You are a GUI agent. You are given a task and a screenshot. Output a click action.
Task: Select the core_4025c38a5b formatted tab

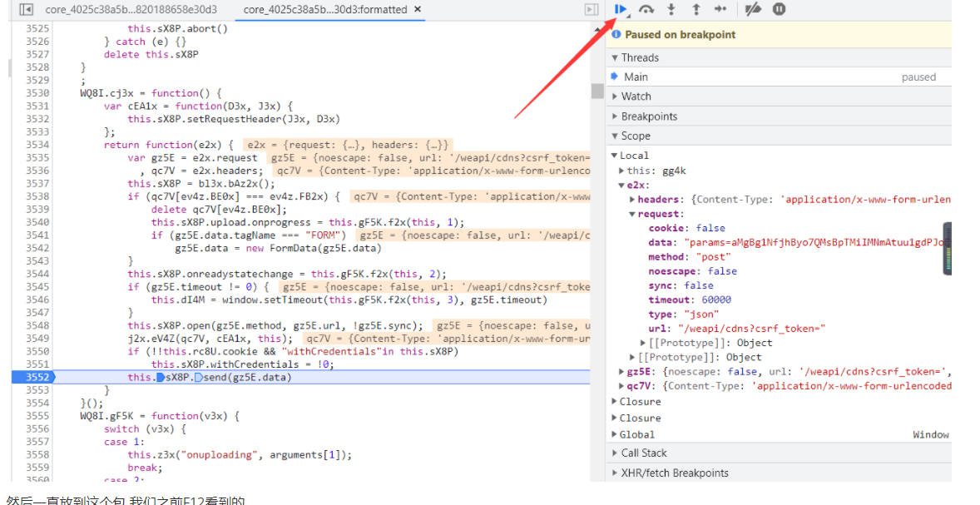pos(325,10)
